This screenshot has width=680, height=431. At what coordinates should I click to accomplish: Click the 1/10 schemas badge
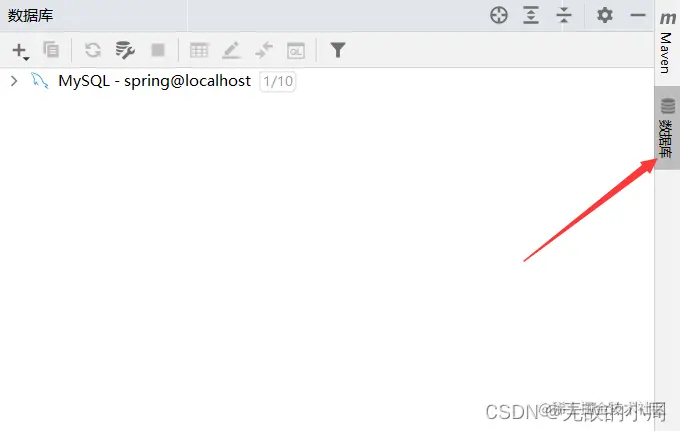278,81
